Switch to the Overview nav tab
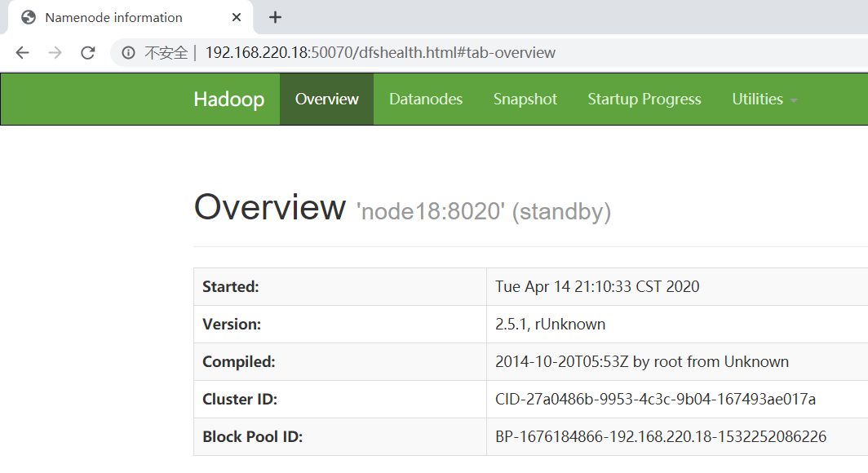 click(326, 99)
